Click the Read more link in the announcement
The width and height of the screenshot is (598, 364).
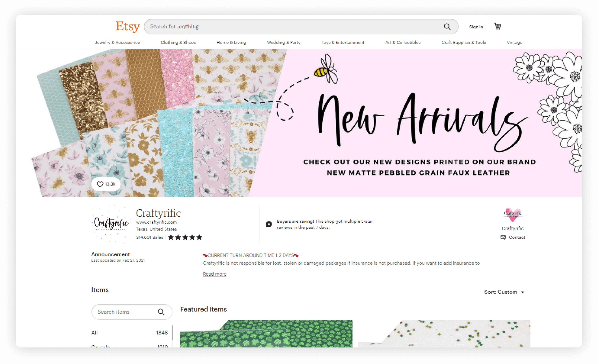point(215,274)
